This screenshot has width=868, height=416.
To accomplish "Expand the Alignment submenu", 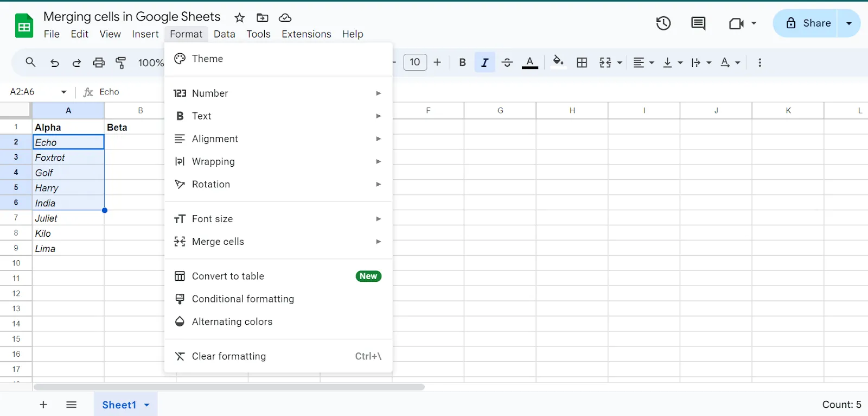I will pyautogui.click(x=278, y=139).
